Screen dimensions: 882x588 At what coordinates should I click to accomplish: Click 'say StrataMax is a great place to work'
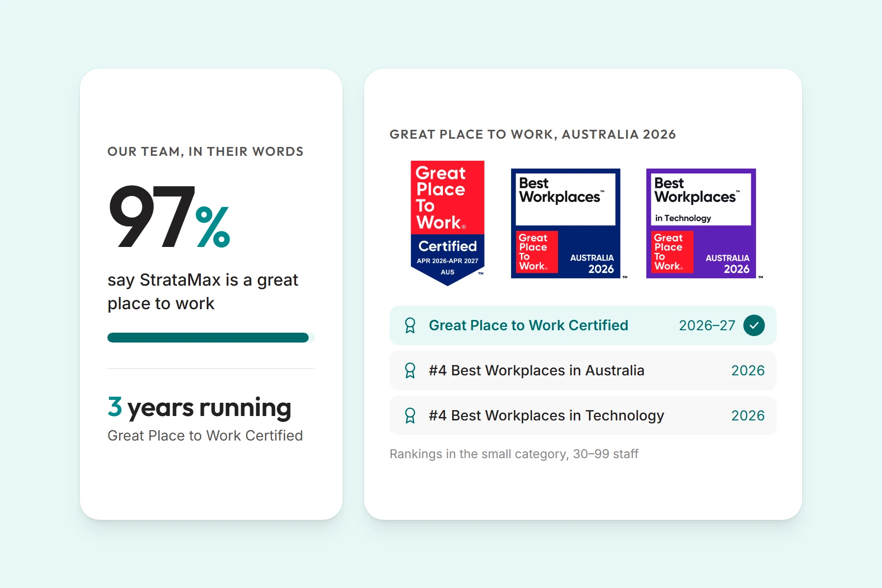(x=203, y=292)
